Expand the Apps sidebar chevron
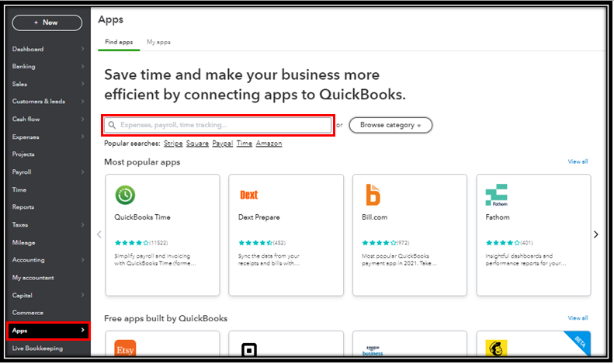Image resolution: width=614 pixels, height=364 pixels. (x=82, y=331)
